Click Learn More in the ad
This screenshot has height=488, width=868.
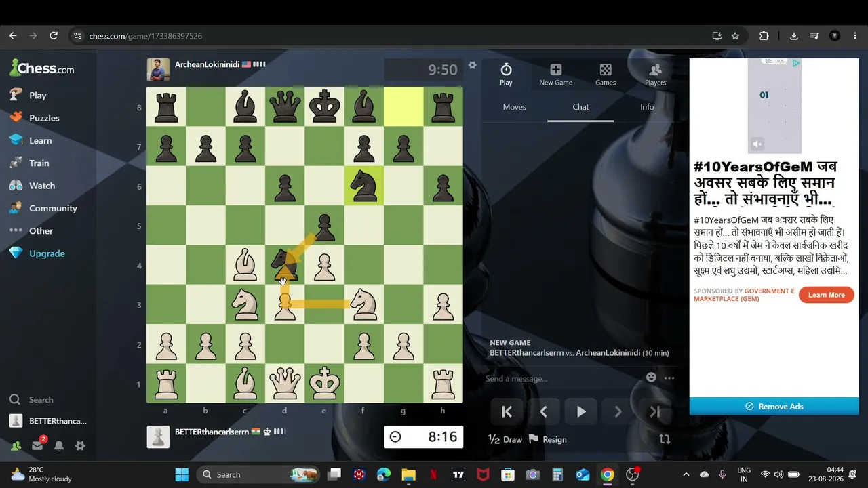coord(827,295)
